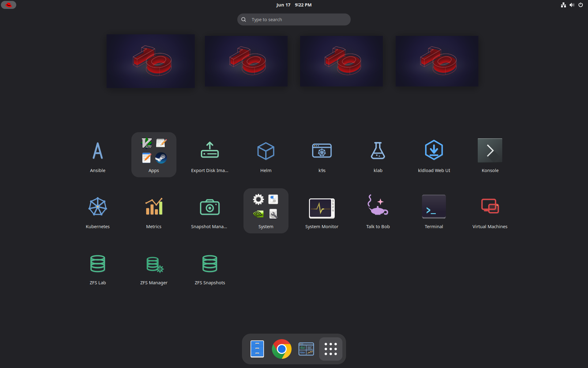Open the power menu in top bar
This screenshot has height=368, width=588.
pyautogui.click(x=581, y=5)
